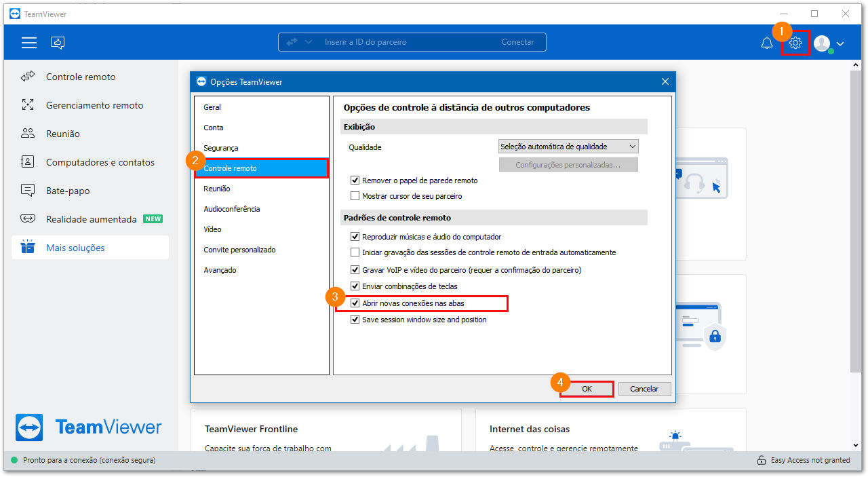Click Cancelar in the options dialog
The image size is (868, 477).
point(644,389)
